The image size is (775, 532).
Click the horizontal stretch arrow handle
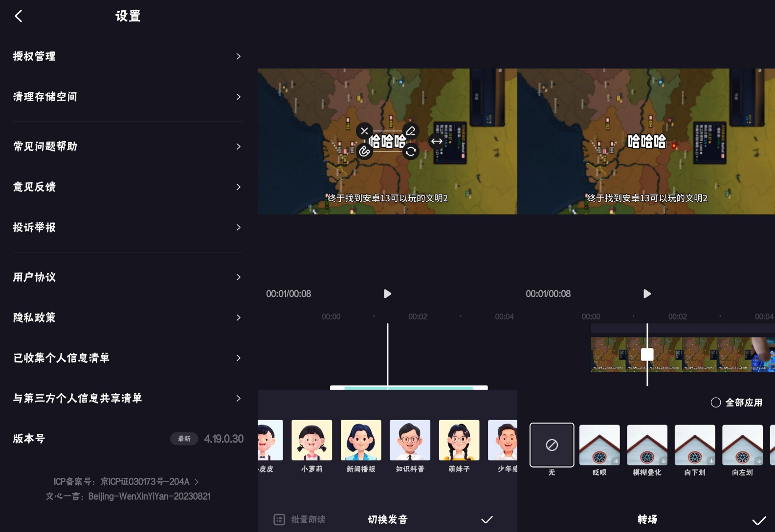tap(437, 141)
